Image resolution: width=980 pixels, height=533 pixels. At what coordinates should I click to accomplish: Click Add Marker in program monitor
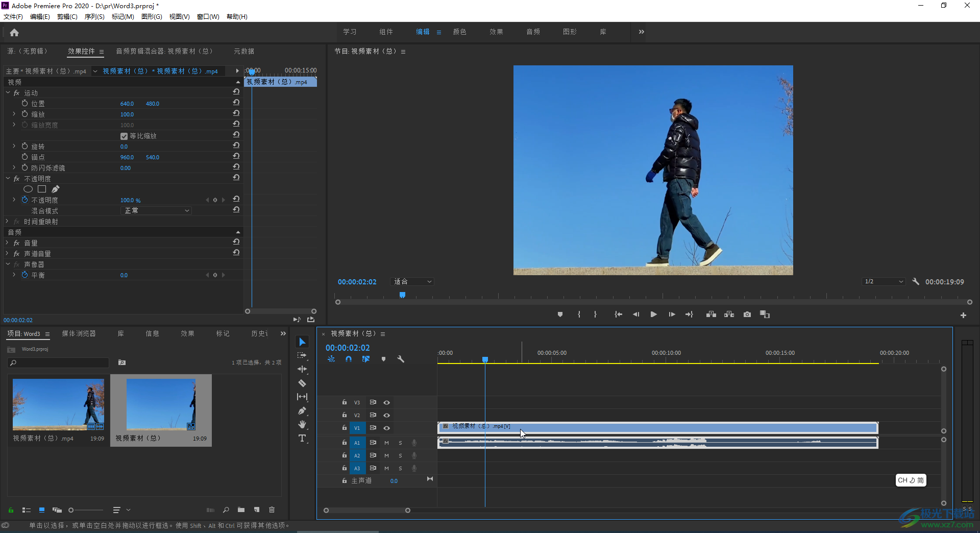point(560,314)
